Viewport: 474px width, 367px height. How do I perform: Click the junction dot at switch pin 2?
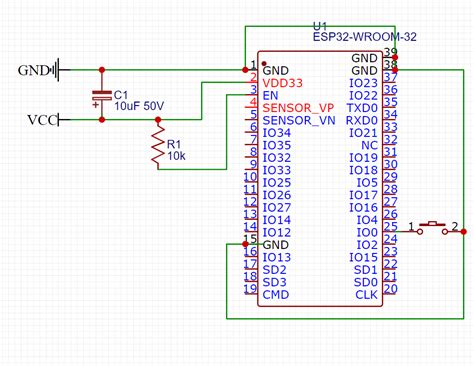(464, 231)
